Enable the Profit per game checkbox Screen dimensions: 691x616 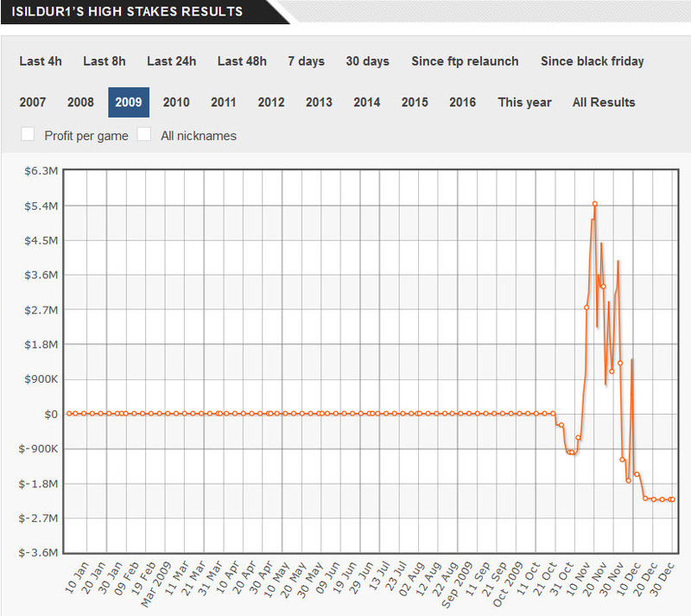point(28,134)
